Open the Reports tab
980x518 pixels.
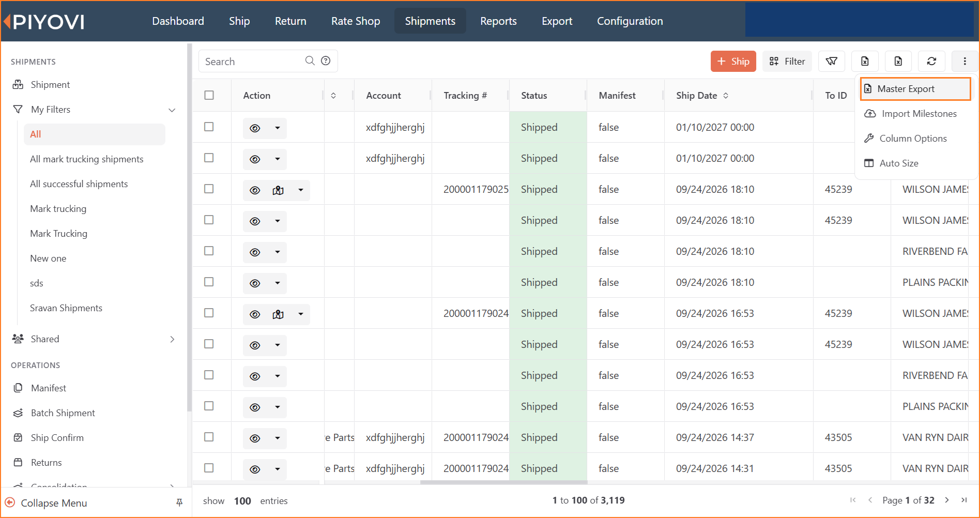tap(498, 21)
